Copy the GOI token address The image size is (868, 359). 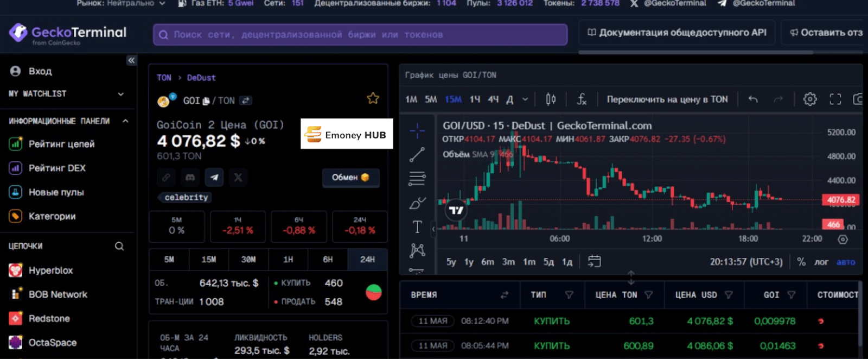(206, 101)
